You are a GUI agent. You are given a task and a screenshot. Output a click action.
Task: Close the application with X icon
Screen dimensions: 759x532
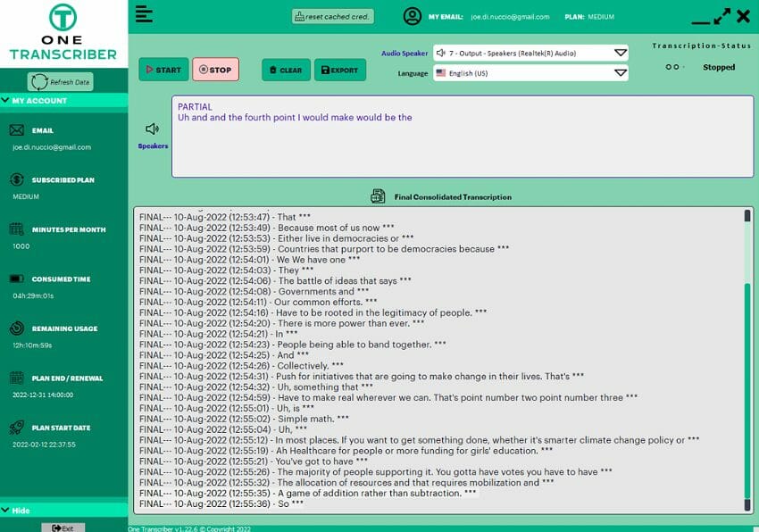(x=743, y=16)
